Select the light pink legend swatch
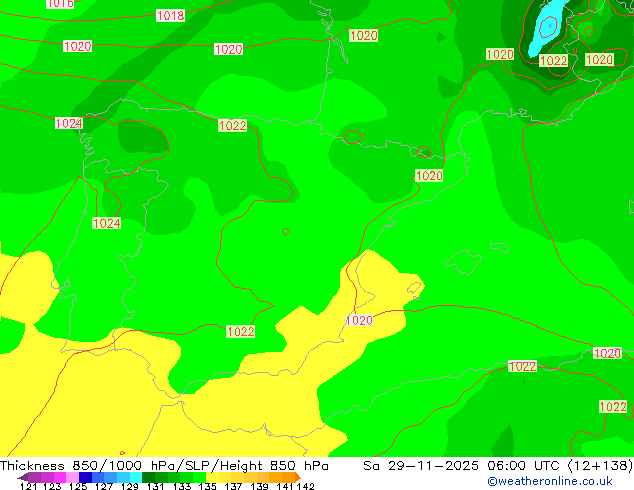The height and width of the screenshot is (490, 634). click(72, 477)
